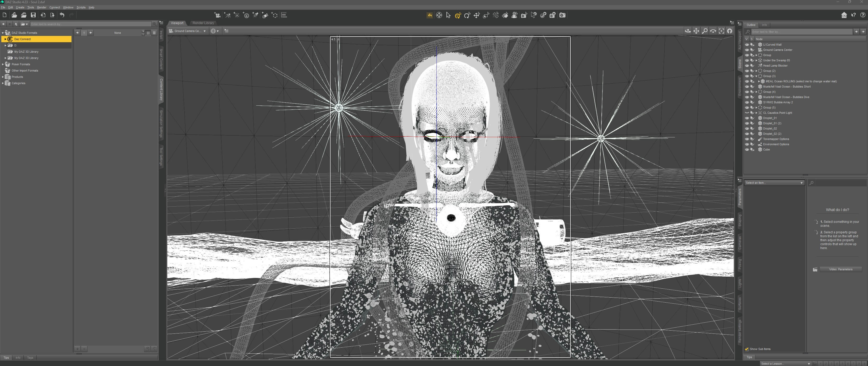This screenshot has height=366, width=868.
Task: Open the Surfaces side pane tab
Action: click(x=740, y=303)
